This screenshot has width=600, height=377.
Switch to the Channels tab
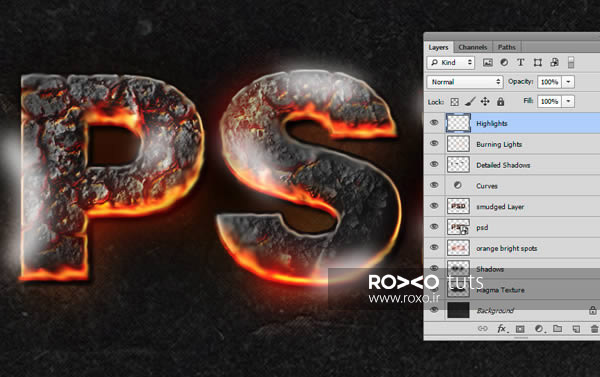click(473, 47)
